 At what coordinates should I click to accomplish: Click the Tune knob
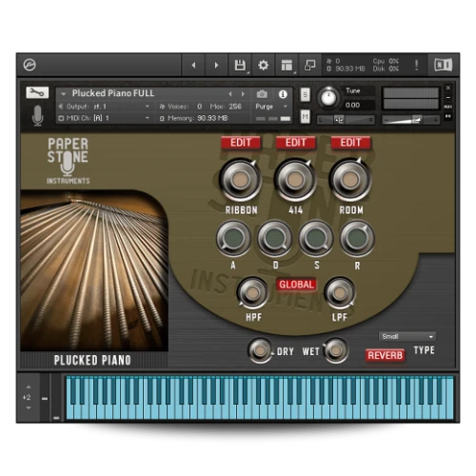(328, 97)
